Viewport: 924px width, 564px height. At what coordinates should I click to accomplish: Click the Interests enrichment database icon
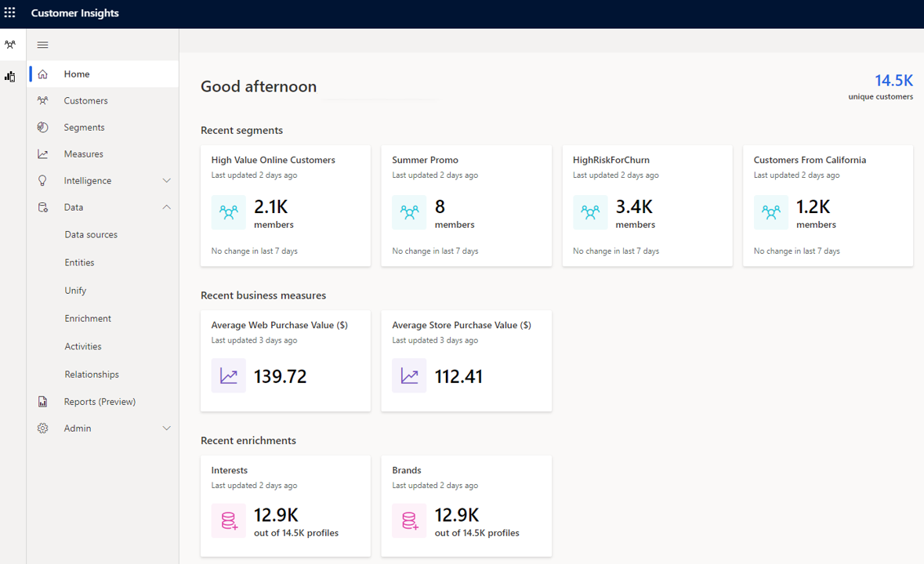pos(228,520)
